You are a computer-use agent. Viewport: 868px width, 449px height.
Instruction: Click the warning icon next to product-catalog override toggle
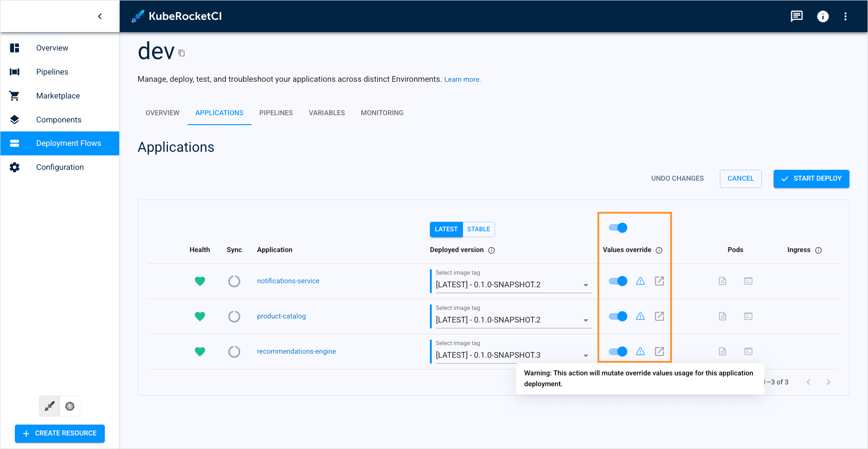coord(640,316)
